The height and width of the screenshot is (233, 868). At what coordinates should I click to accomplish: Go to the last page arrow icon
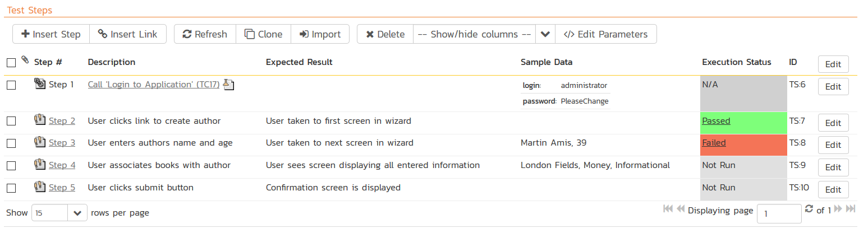(x=851, y=209)
